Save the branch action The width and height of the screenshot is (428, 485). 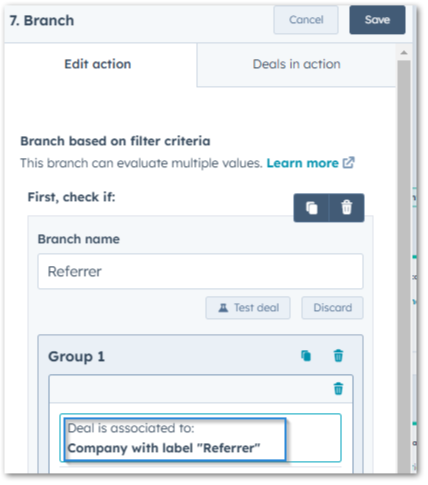click(x=377, y=20)
